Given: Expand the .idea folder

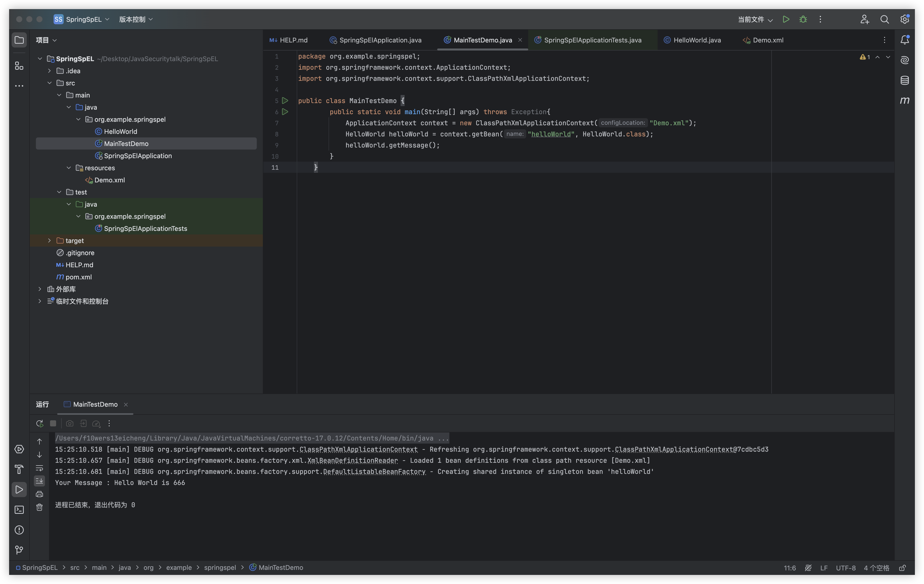Looking at the screenshot, I should coord(50,70).
